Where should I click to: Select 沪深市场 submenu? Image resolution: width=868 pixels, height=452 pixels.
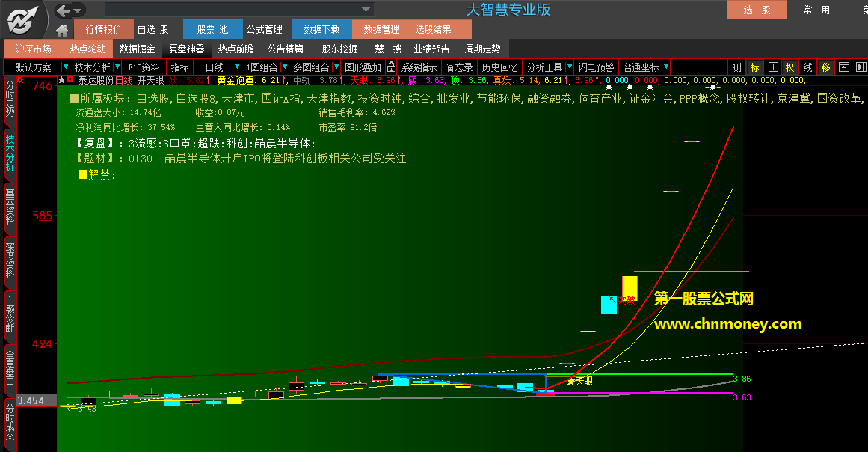click(33, 49)
